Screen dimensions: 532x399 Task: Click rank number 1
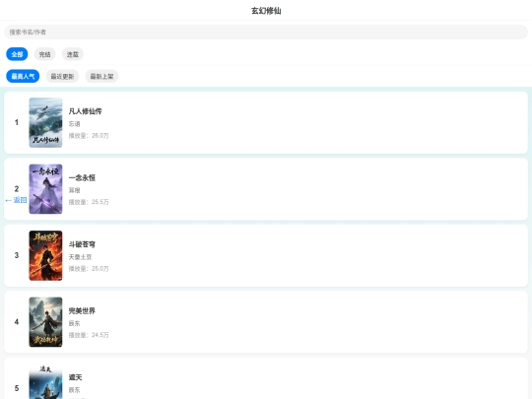(17, 122)
